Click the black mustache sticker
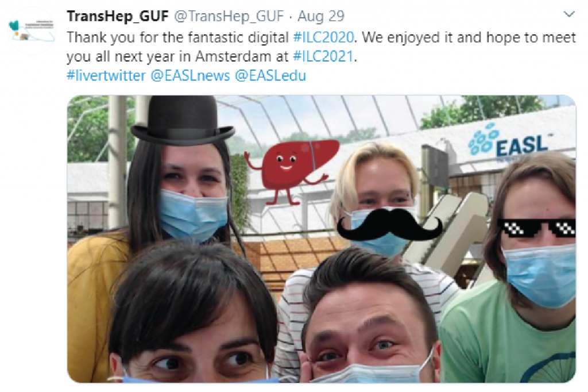The image size is (588, 392). [x=390, y=224]
